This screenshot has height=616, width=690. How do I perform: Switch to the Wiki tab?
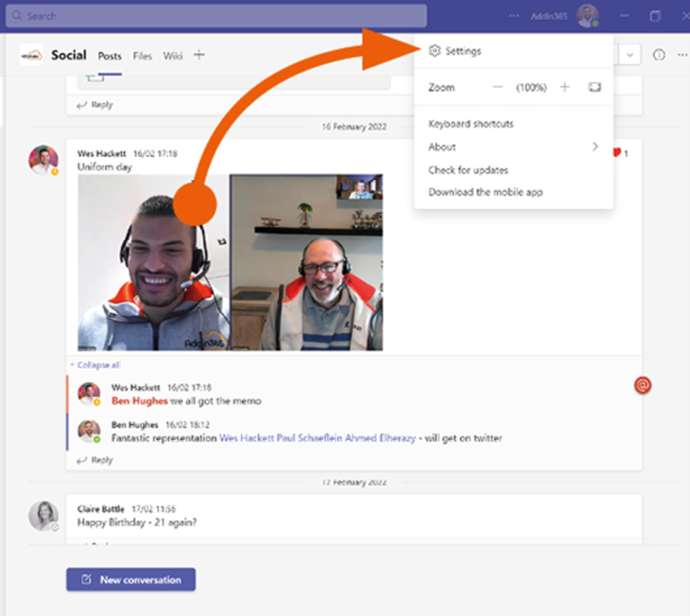click(172, 56)
